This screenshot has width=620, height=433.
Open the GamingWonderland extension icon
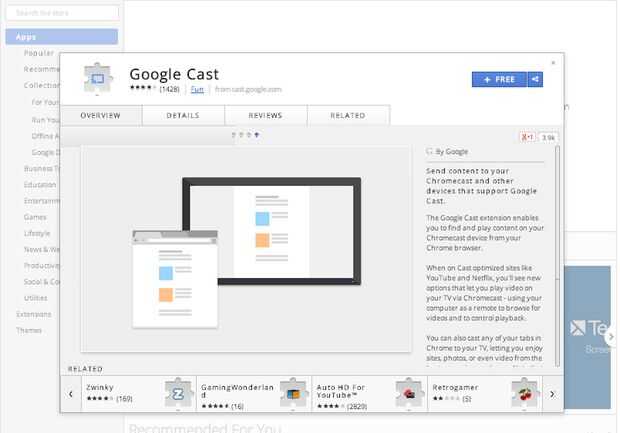tap(293, 393)
